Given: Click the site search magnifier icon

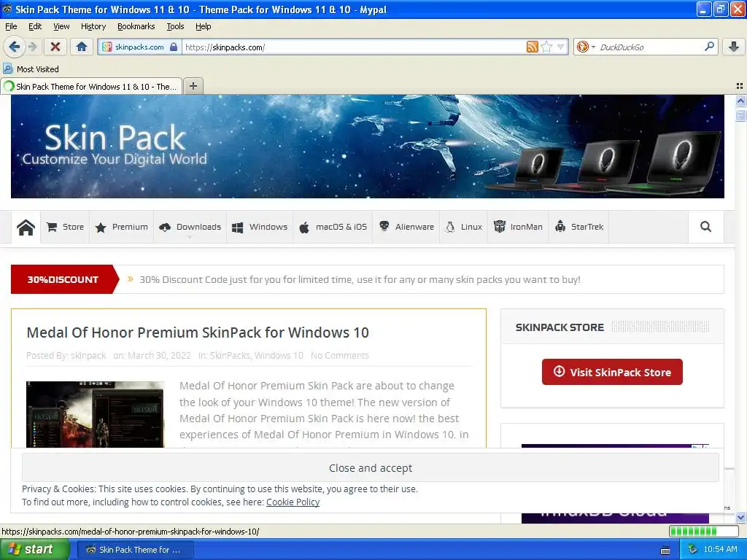Looking at the screenshot, I should (x=705, y=227).
